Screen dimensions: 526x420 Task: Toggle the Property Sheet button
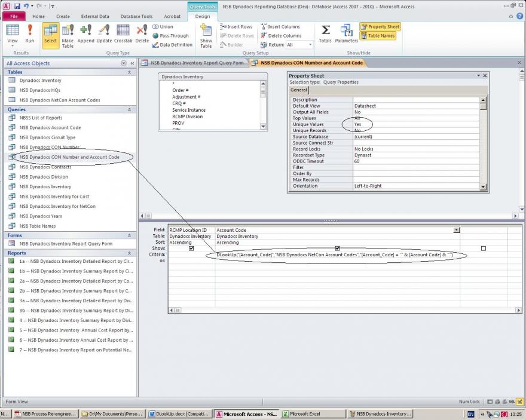380,26
